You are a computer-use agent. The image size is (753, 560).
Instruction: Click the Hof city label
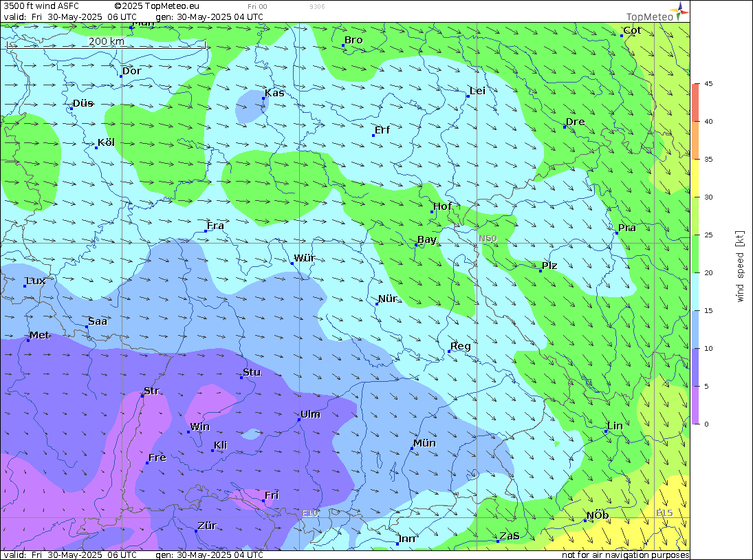(x=442, y=206)
